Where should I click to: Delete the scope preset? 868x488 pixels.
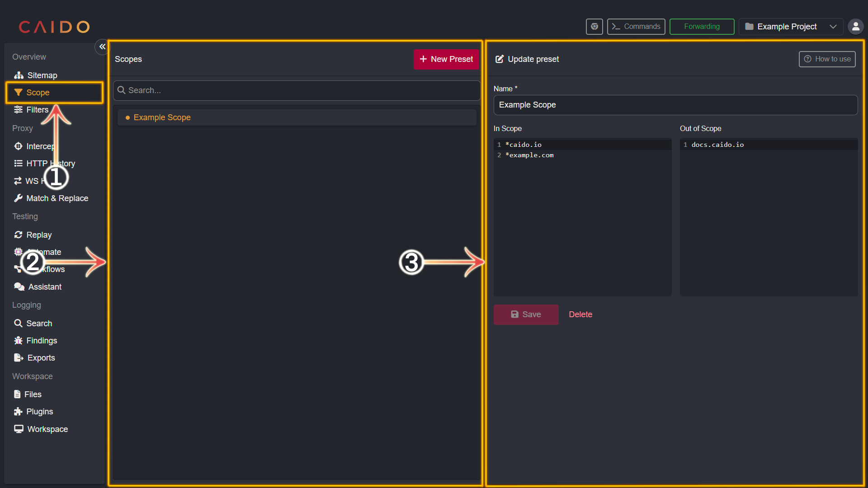(580, 314)
